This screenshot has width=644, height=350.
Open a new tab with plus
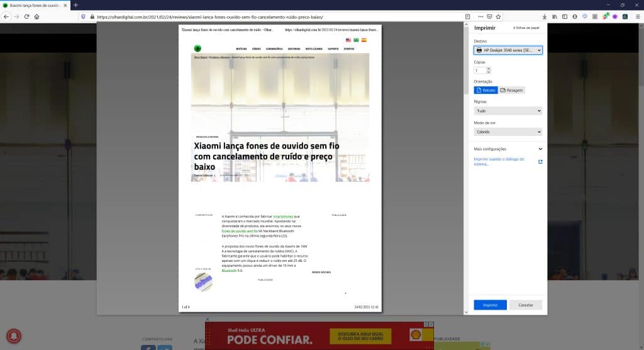point(75,5)
